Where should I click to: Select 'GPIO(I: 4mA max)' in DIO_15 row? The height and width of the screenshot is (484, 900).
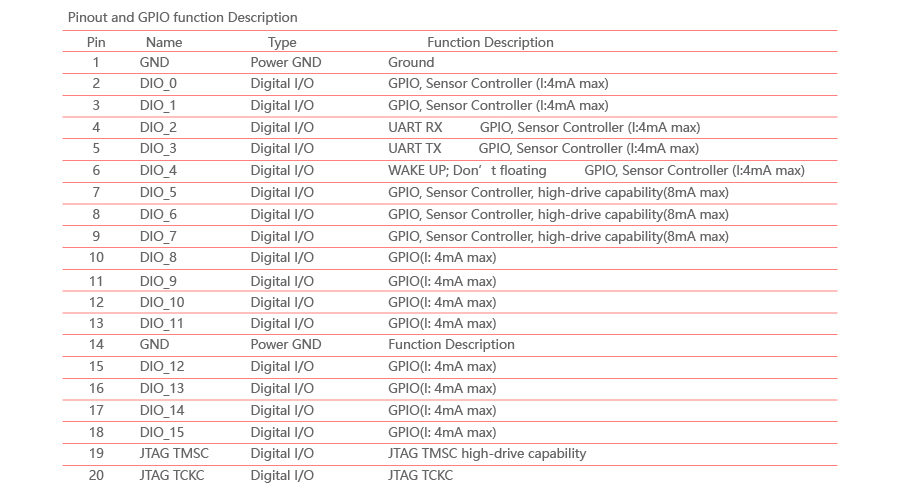[442, 432]
